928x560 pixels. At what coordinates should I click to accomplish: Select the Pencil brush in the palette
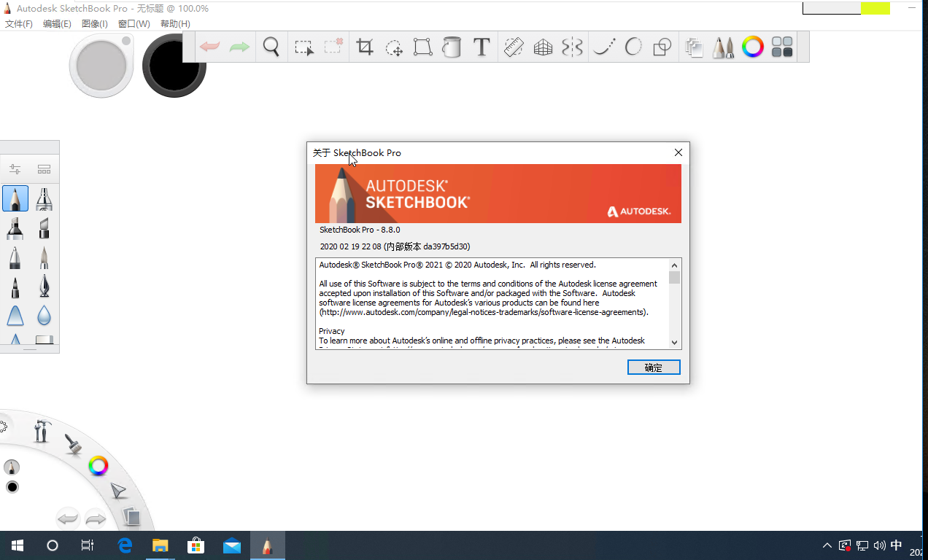click(x=15, y=198)
